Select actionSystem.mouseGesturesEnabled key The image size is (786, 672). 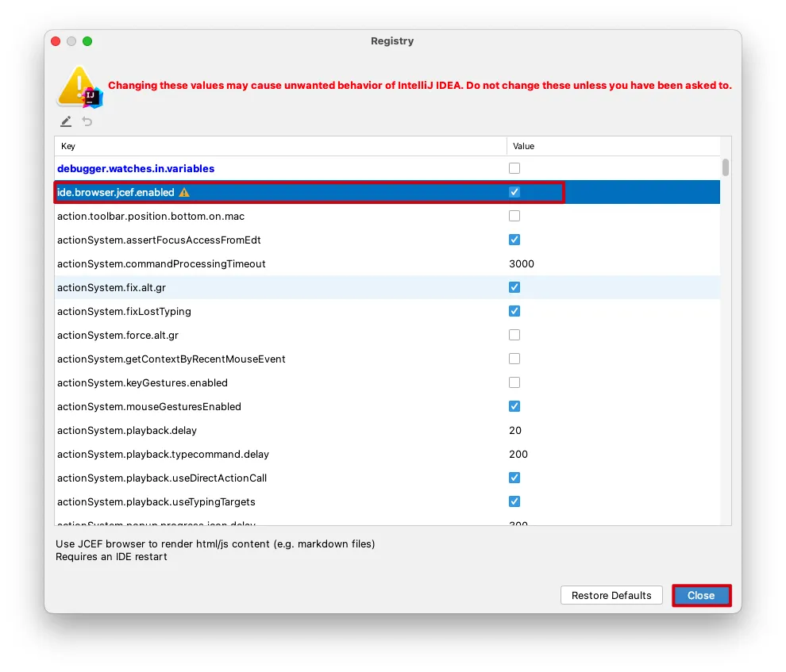[149, 406]
